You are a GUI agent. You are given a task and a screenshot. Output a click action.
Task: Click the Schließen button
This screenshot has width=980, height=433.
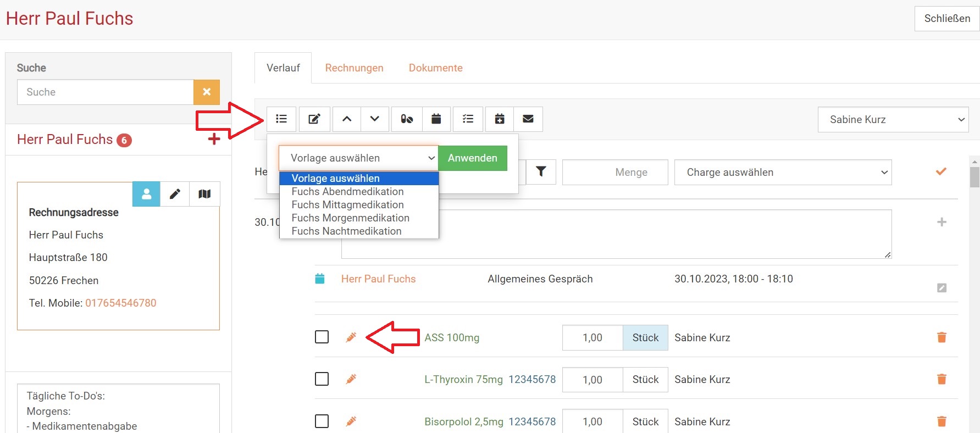click(x=946, y=19)
